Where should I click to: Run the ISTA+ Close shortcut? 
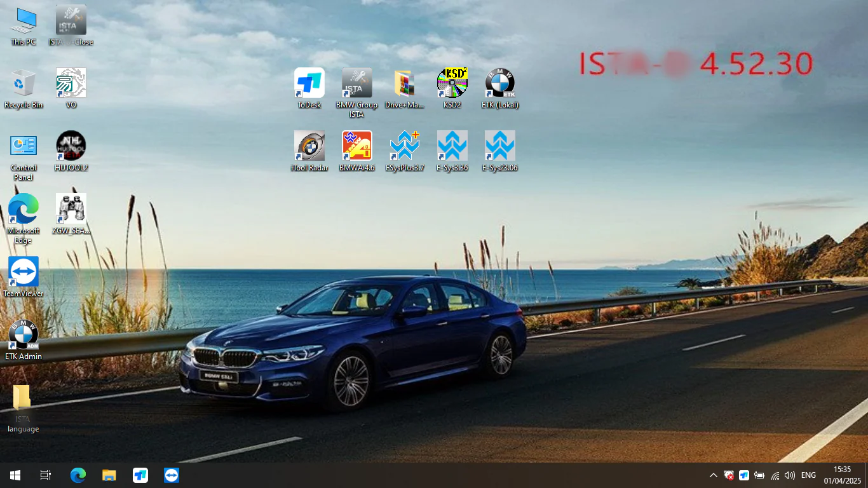[x=71, y=19]
